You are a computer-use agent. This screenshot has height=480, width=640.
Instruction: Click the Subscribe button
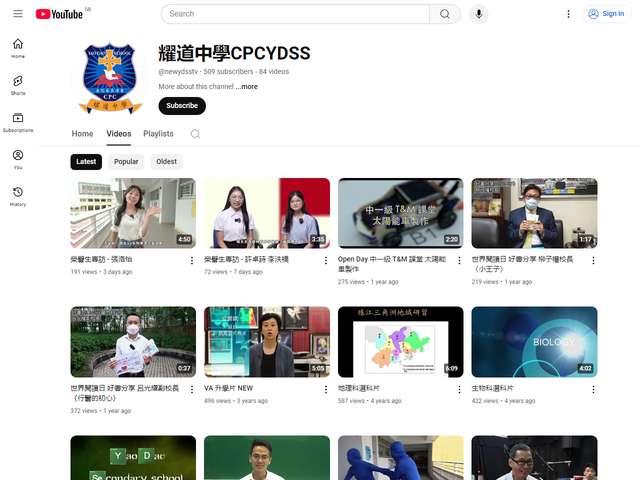pos(182,106)
